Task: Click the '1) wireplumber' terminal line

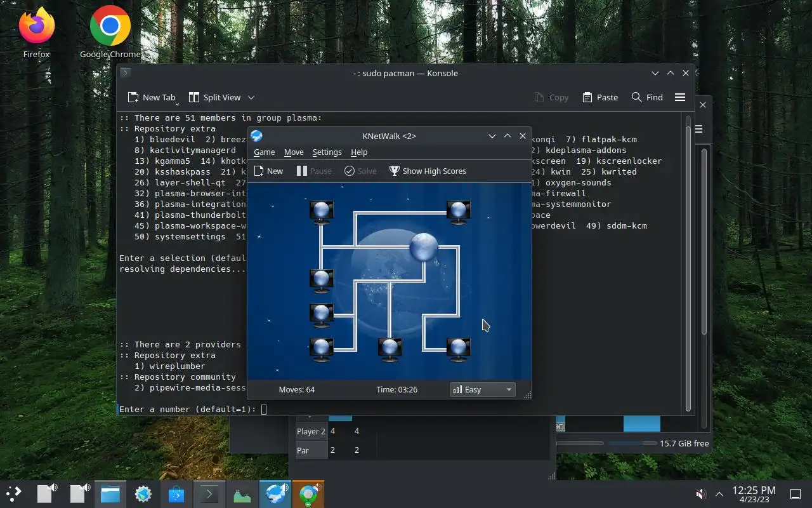Action: pyautogui.click(x=169, y=366)
